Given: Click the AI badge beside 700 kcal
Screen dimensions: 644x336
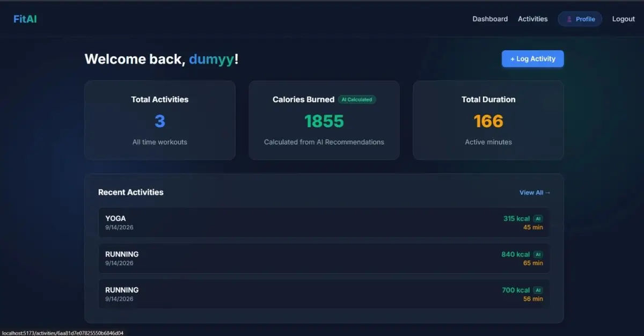Looking at the screenshot, I should [538, 290].
